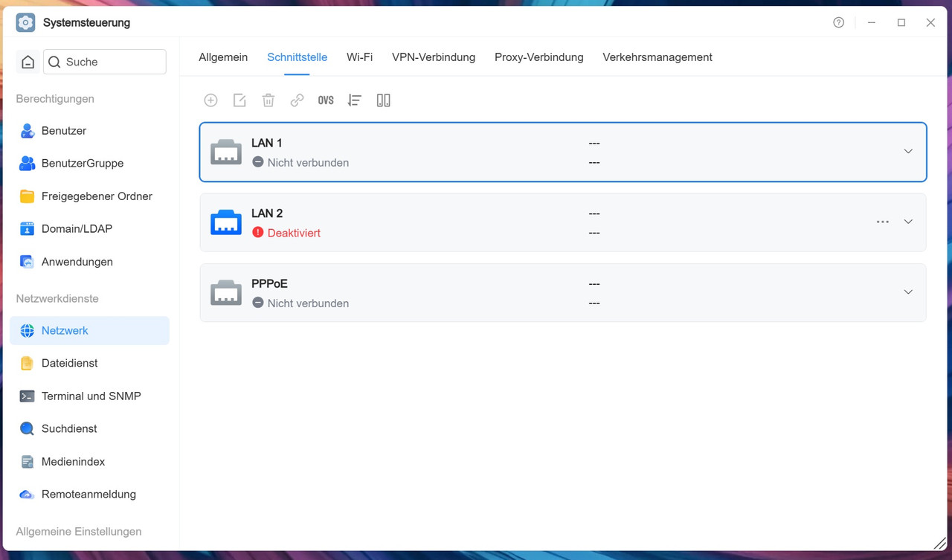Click the red Deaktiviert warning icon
This screenshot has height=560, width=952.
point(258,233)
